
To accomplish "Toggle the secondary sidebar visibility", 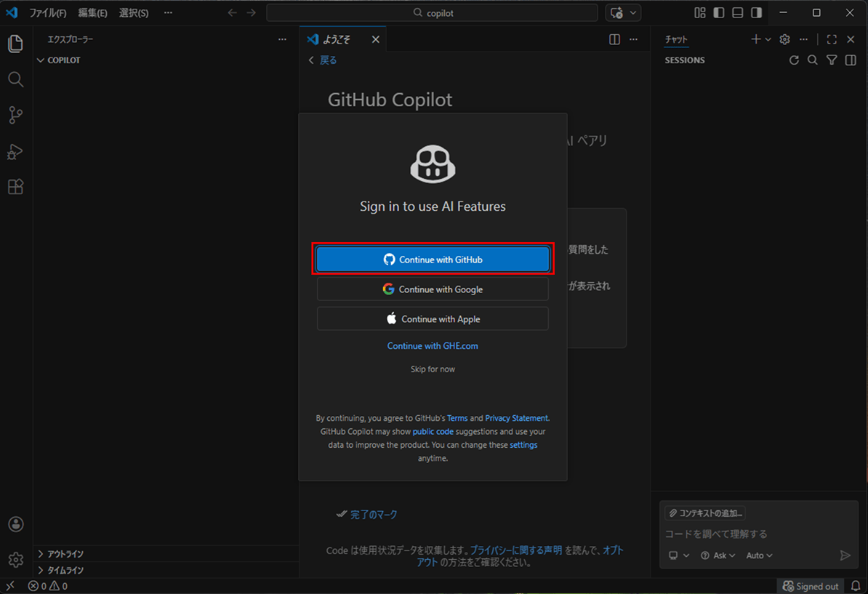I will tap(755, 12).
